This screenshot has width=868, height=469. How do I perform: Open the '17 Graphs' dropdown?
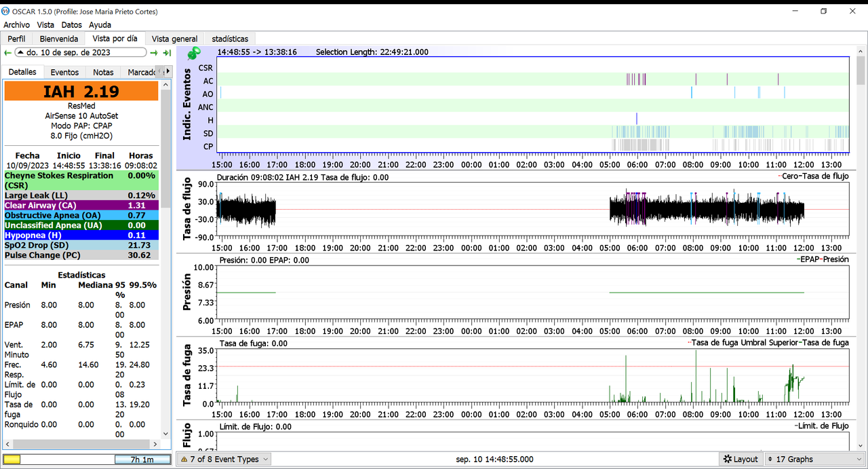click(814, 459)
